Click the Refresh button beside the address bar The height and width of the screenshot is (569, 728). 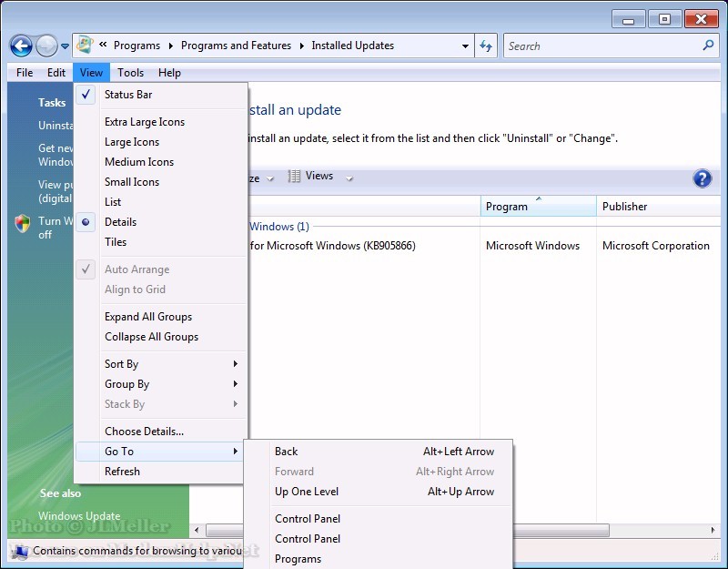[486, 46]
